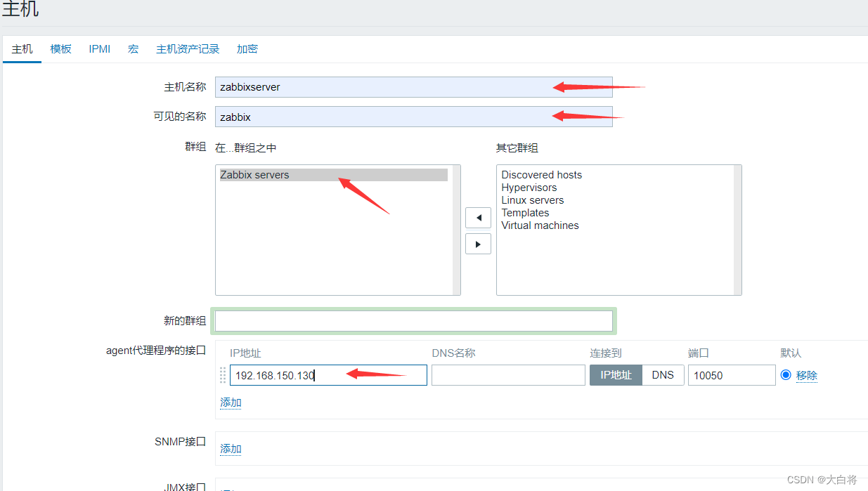Select the default interface radio button

[786, 375]
